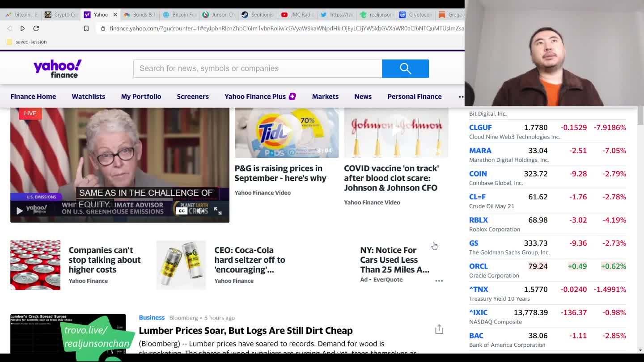Image resolution: width=644 pixels, height=362 pixels.
Task: Open the Yahoo Finance logo home link
Action: [57, 68]
